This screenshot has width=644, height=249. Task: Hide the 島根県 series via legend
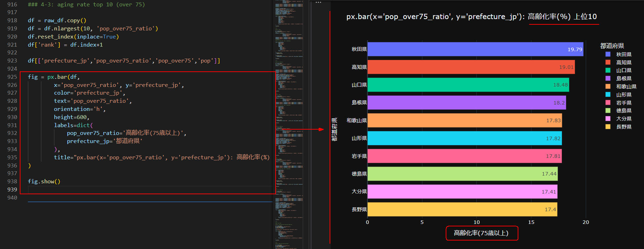(618, 78)
